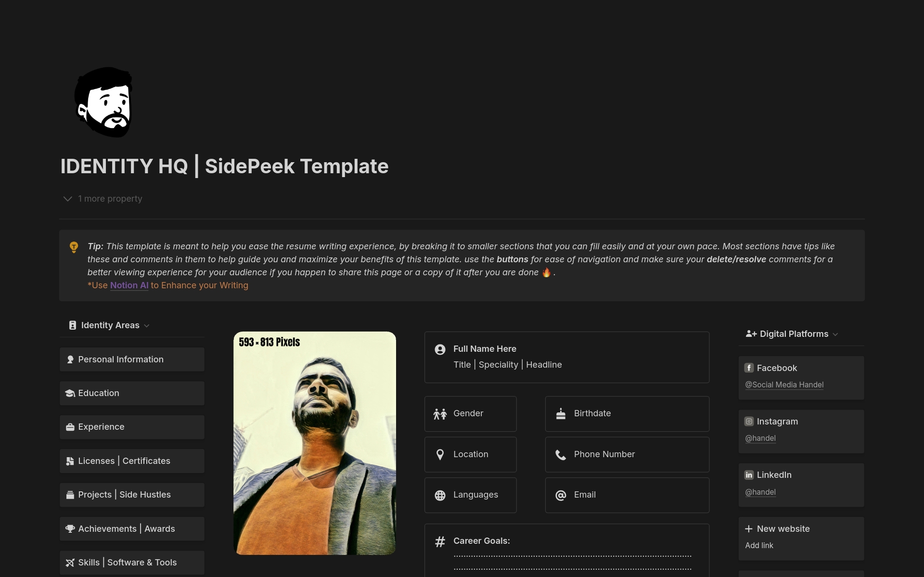Open Skills | Software & Tools section

tap(132, 563)
